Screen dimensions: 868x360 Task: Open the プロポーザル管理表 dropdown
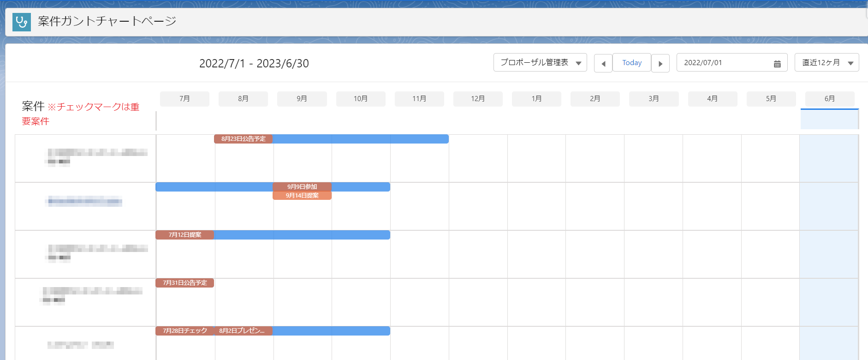(540, 63)
